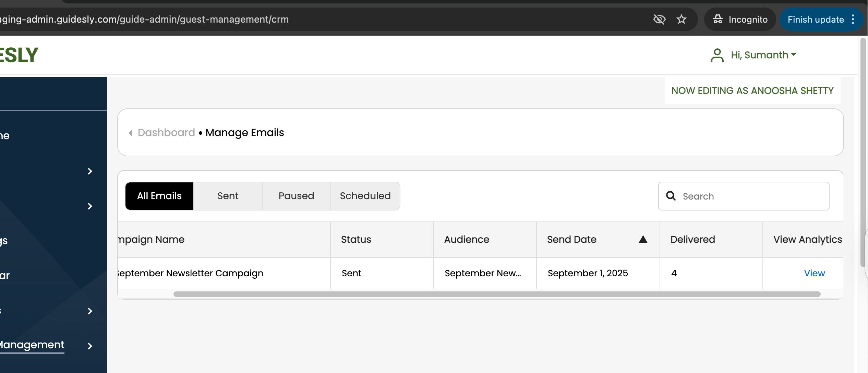Switch to the Sent tab

[228, 196]
